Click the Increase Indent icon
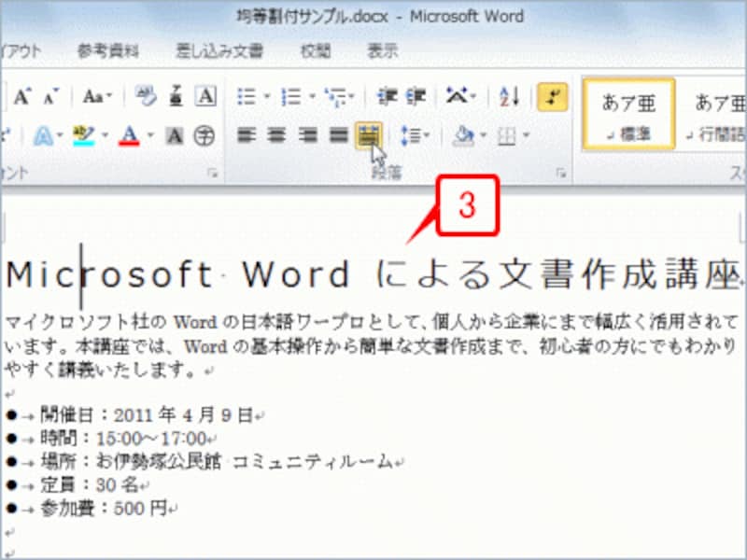Viewport: 747px width, 560px height. point(416,97)
